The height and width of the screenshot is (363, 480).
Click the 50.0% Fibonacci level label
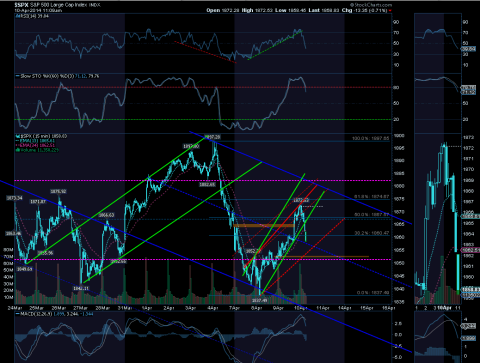click(371, 214)
